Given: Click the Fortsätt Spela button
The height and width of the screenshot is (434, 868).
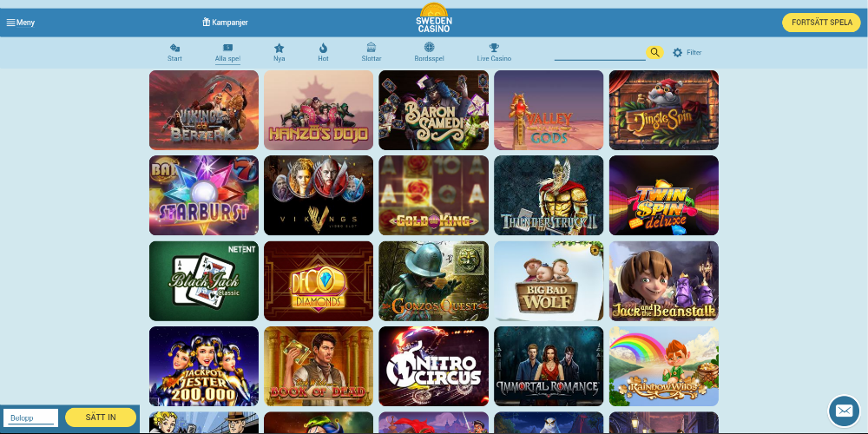Looking at the screenshot, I should tap(821, 23).
